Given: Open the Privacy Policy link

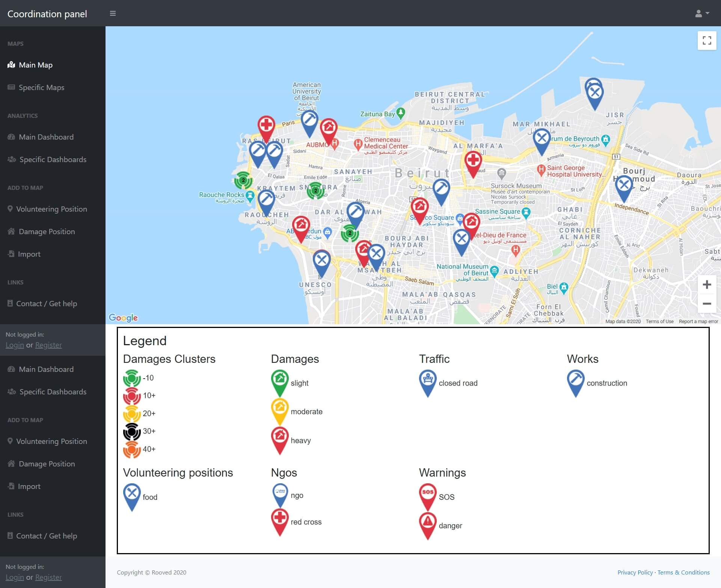Looking at the screenshot, I should point(635,572).
